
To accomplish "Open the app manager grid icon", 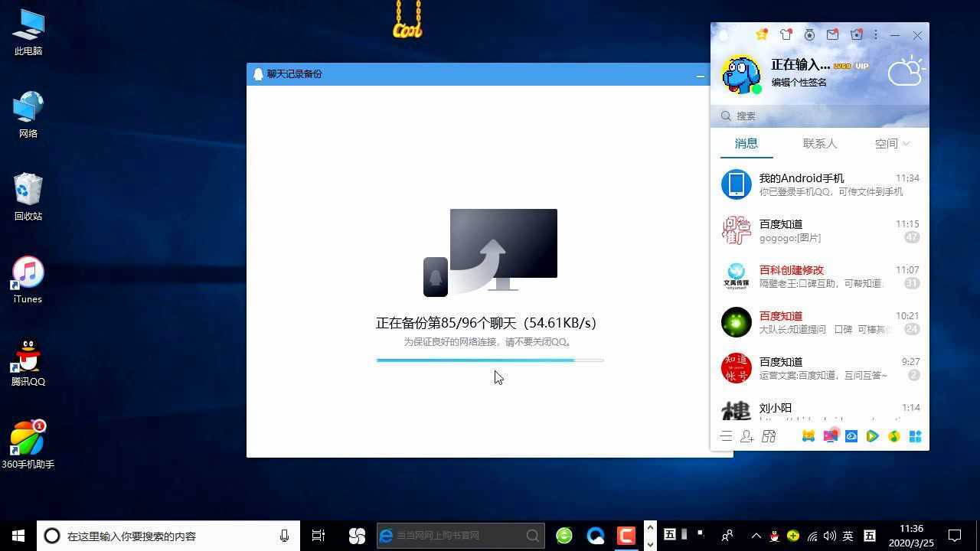I will (915, 436).
